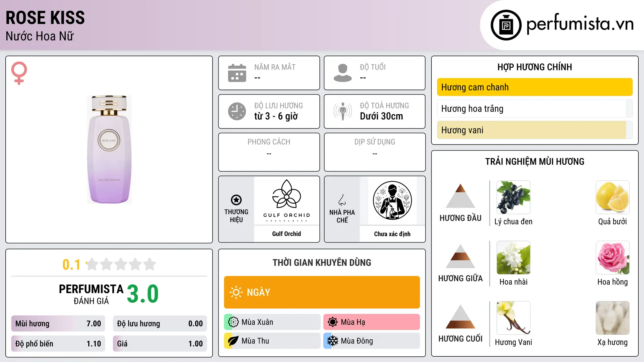Click the HƯƠNG ĐẦU top-note pyramid icon
644x362 pixels.
click(461, 196)
